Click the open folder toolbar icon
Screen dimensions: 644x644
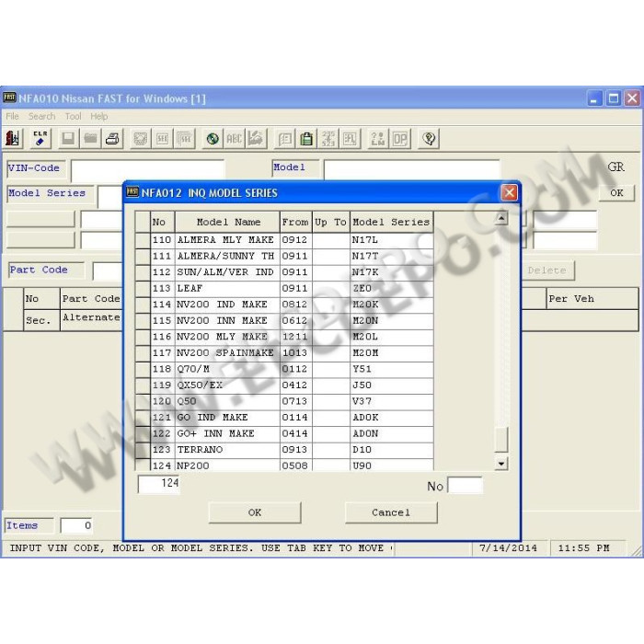[x=90, y=138]
